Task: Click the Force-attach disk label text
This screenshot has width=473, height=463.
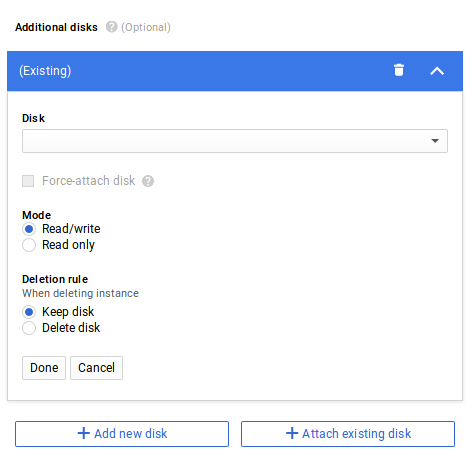Action: (88, 181)
